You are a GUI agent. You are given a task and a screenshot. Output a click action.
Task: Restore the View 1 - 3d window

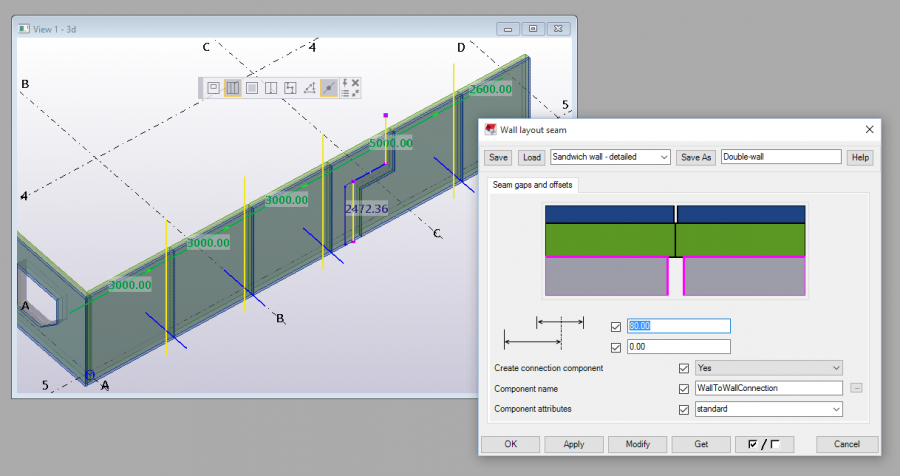[x=533, y=29]
